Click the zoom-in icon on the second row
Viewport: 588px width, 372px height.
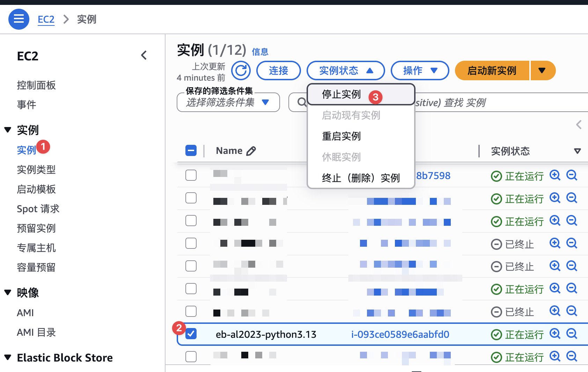[x=555, y=198]
